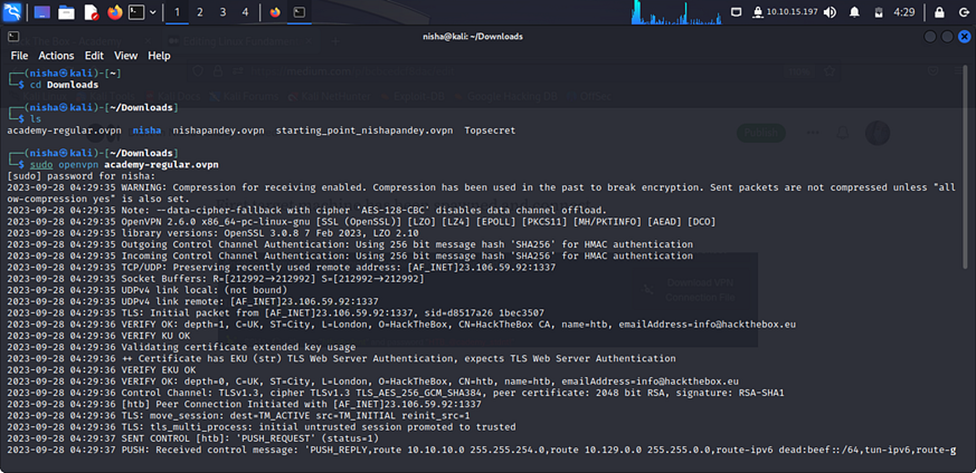Lock the screen with the padlock icon
Image resolution: width=976 pixels, height=473 pixels.
(939, 12)
